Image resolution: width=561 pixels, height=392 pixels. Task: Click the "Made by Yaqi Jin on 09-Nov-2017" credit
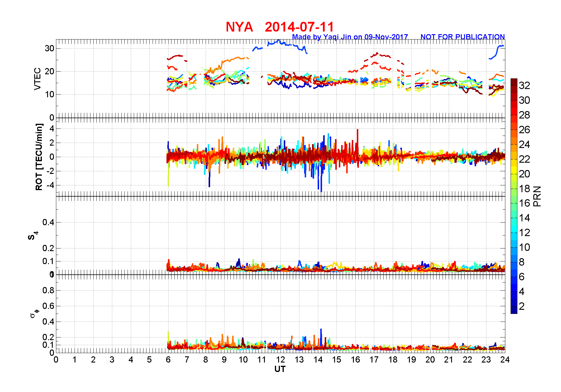(350, 37)
